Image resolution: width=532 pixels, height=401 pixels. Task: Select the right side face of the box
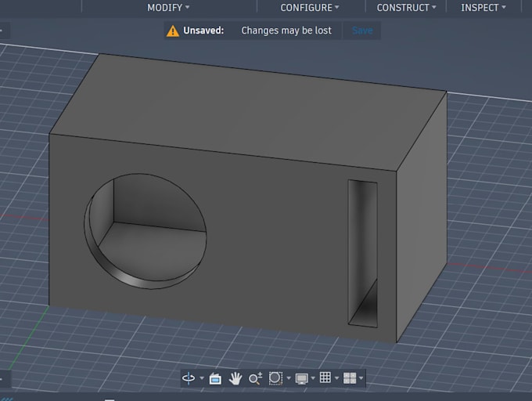[422, 217]
